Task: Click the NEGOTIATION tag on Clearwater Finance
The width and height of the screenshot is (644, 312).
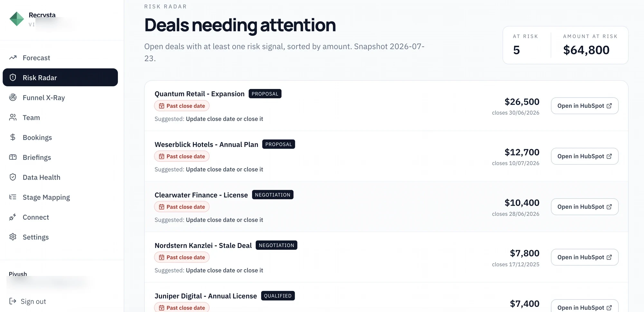Action: (x=273, y=195)
